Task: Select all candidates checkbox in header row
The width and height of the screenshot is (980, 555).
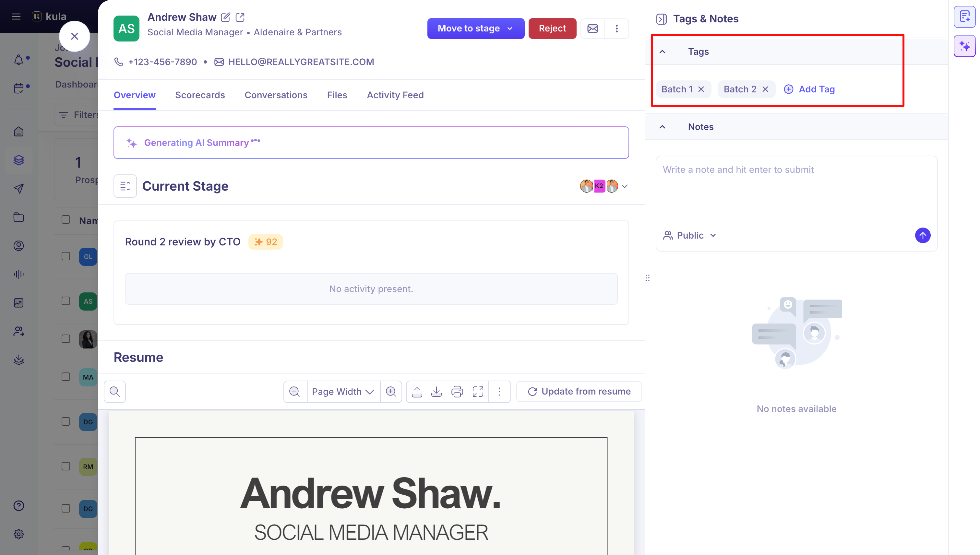Action: click(x=66, y=220)
